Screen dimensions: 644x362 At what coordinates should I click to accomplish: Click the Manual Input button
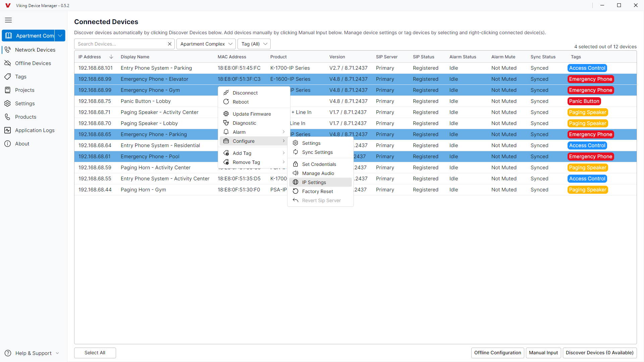point(543,353)
